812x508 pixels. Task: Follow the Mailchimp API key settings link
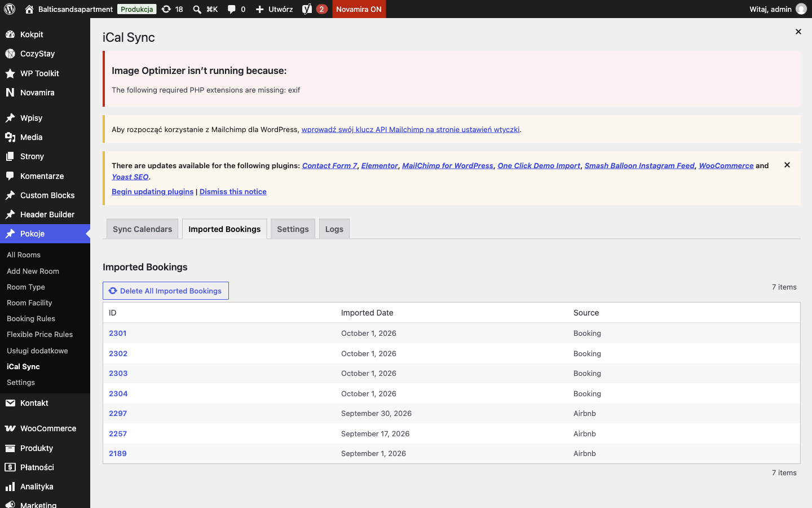click(x=411, y=129)
